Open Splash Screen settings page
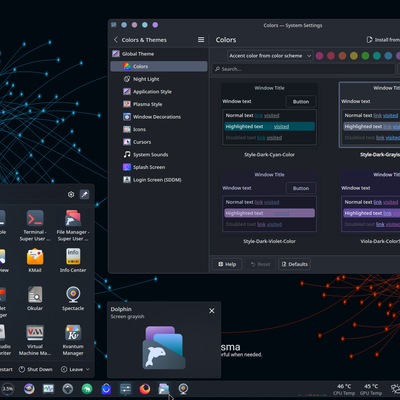This screenshot has height=400, width=400. 159,167
